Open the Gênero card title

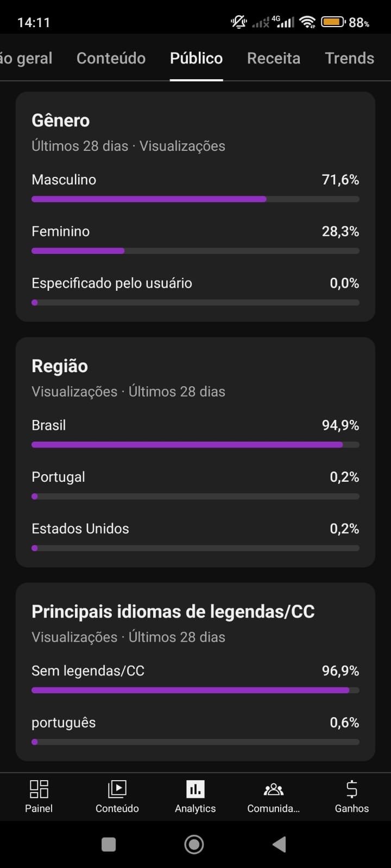click(61, 120)
